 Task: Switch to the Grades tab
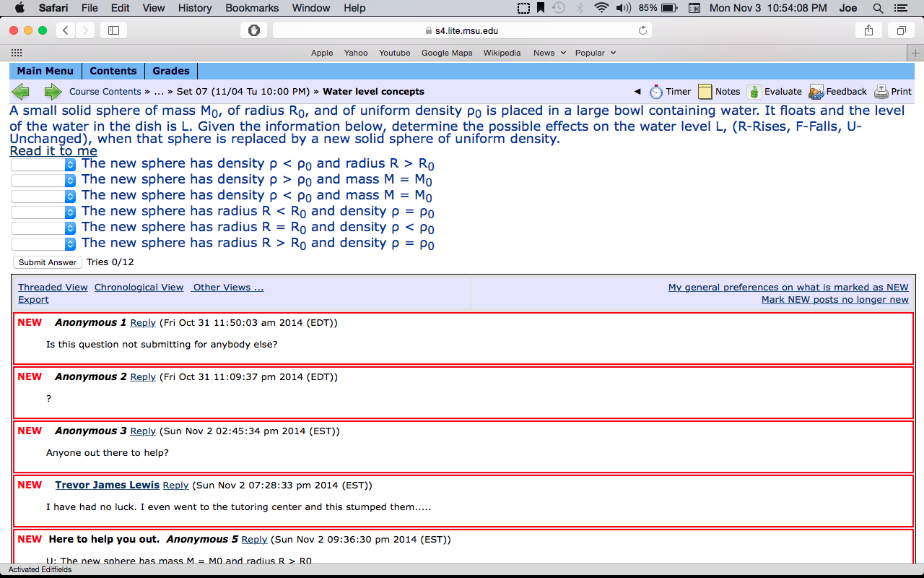point(171,71)
